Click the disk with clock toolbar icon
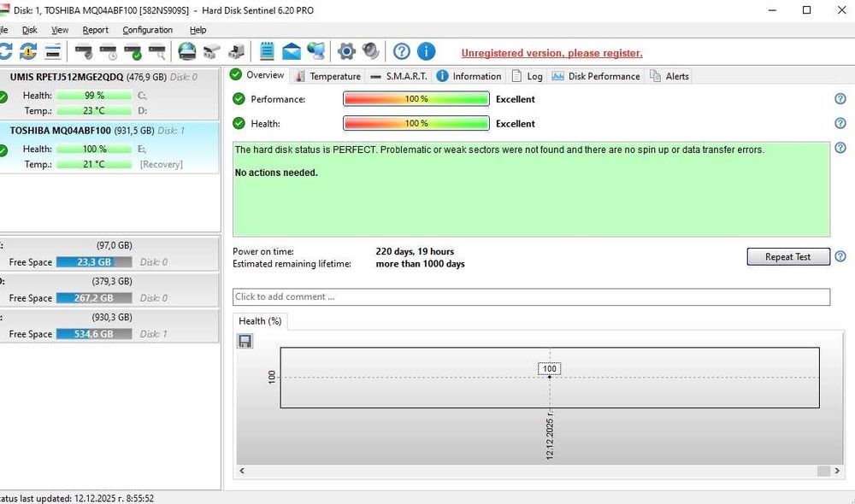The width and height of the screenshot is (855, 504). click(x=108, y=52)
